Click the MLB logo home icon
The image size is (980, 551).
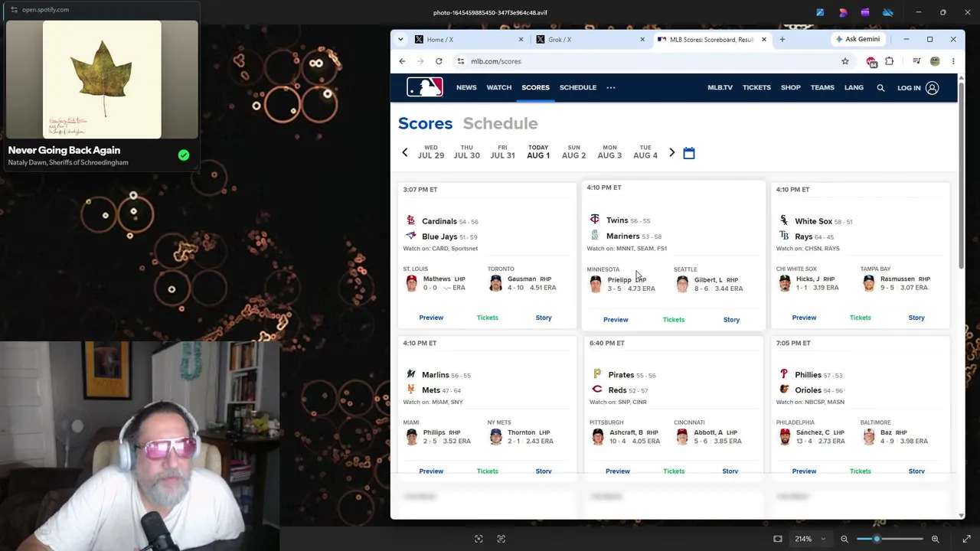point(425,87)
